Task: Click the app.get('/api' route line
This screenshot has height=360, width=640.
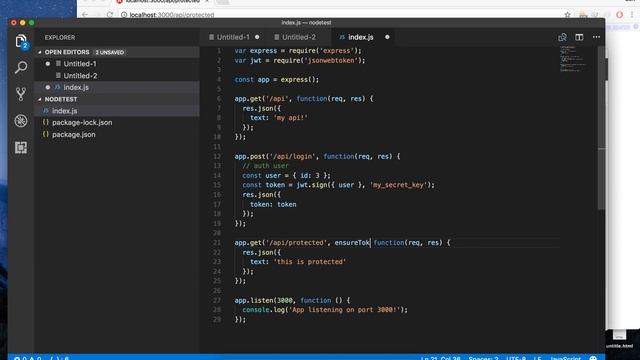Action: tap(303, 99)
